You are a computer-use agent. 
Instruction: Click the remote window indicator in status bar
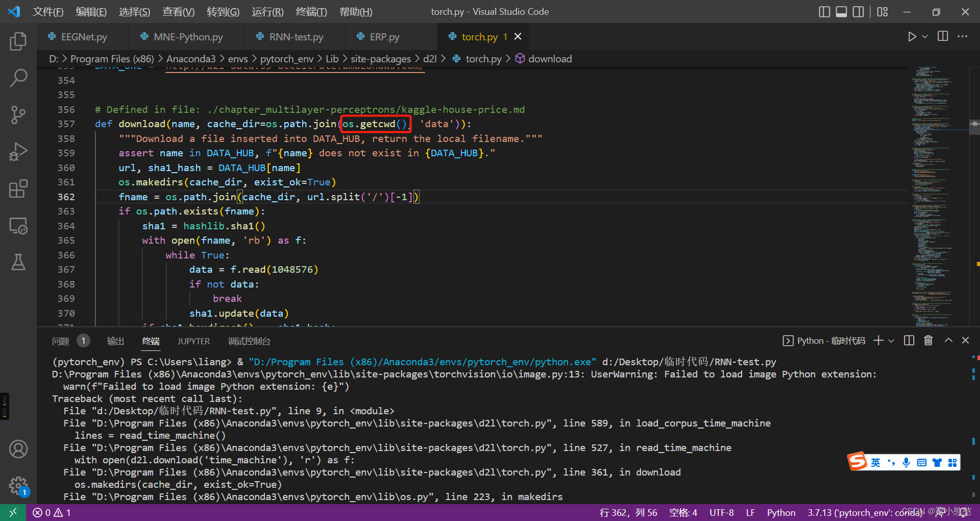coord(13,512)
